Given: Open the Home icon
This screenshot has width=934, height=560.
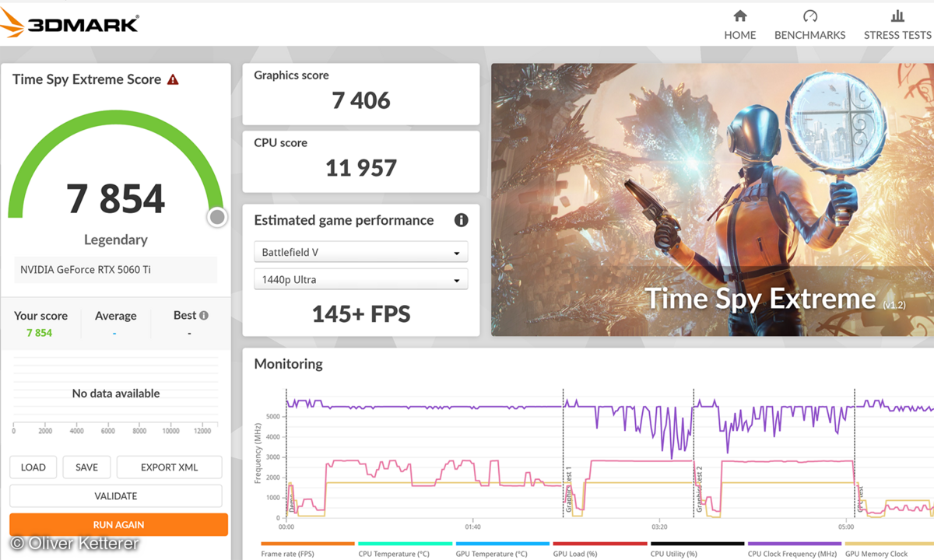Looking at the screenshot, I should tap(740, 16).
